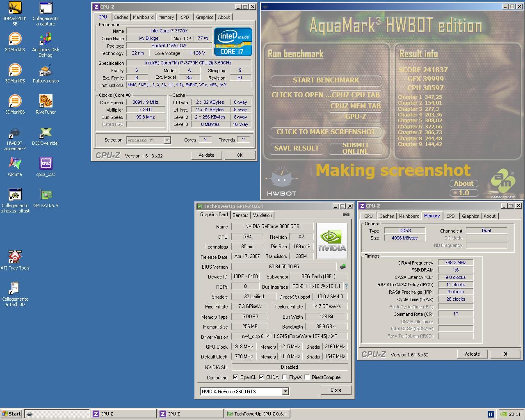Open Auslogics Disk Defrag icon
Image resolution: width=525 pixels, height=420 pixels.
46,45
